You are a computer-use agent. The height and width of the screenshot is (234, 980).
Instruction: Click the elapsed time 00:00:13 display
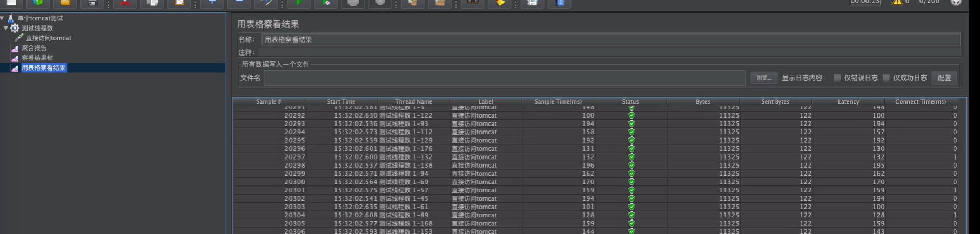tap(865, 2)
